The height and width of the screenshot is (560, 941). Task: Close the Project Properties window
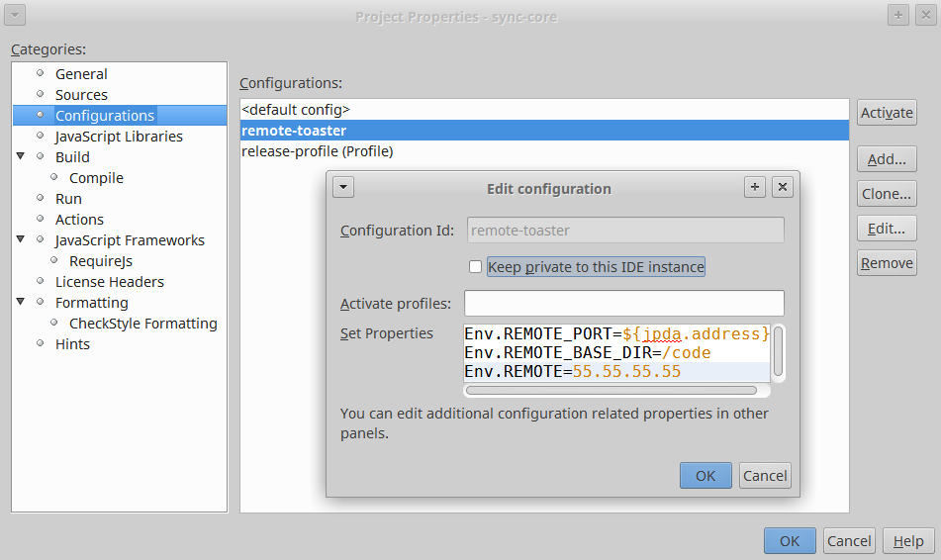coord(925,16)
